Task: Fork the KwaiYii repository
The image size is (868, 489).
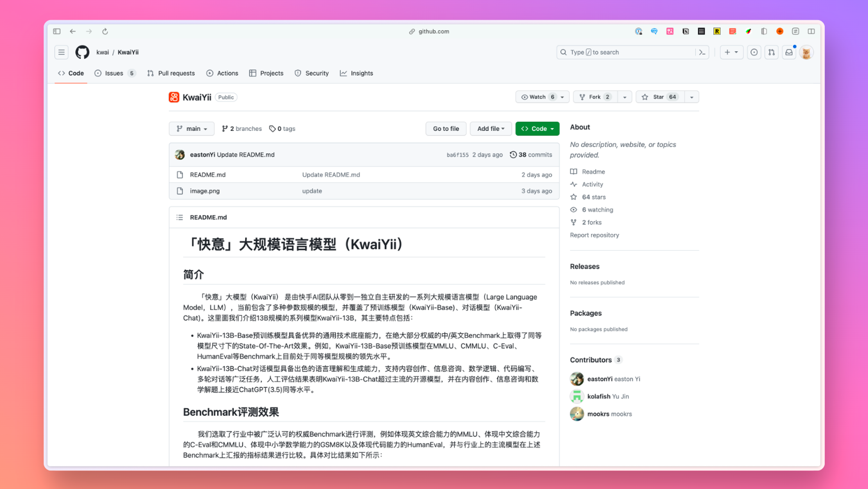Action: [x=595, y=97]
